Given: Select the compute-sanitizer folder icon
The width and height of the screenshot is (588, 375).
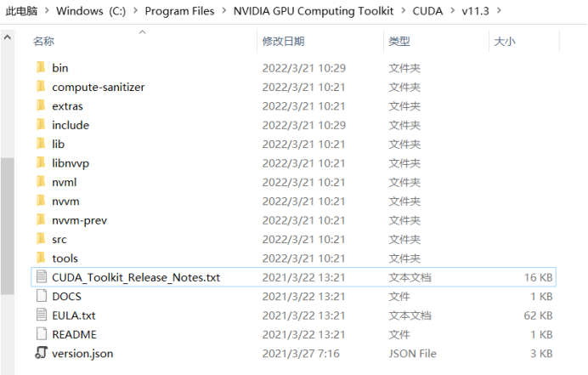Looking at the screenshot, I should 41,87.
